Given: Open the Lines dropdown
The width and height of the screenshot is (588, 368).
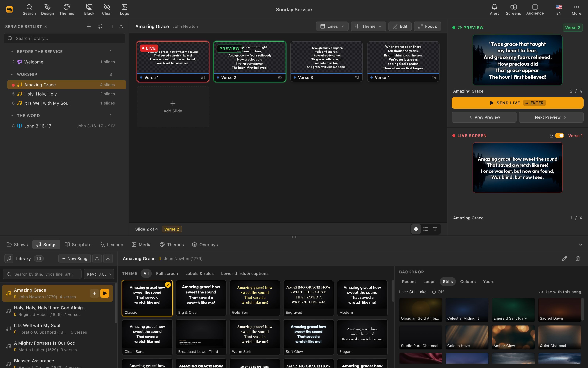Looking at the screenshot, I should pos(332,26).
